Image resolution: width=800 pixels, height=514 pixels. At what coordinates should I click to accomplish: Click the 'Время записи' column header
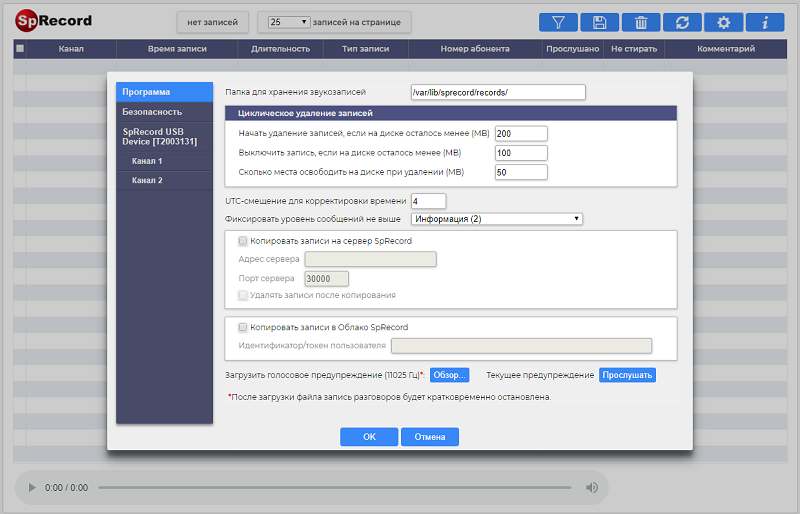(177, 49)
